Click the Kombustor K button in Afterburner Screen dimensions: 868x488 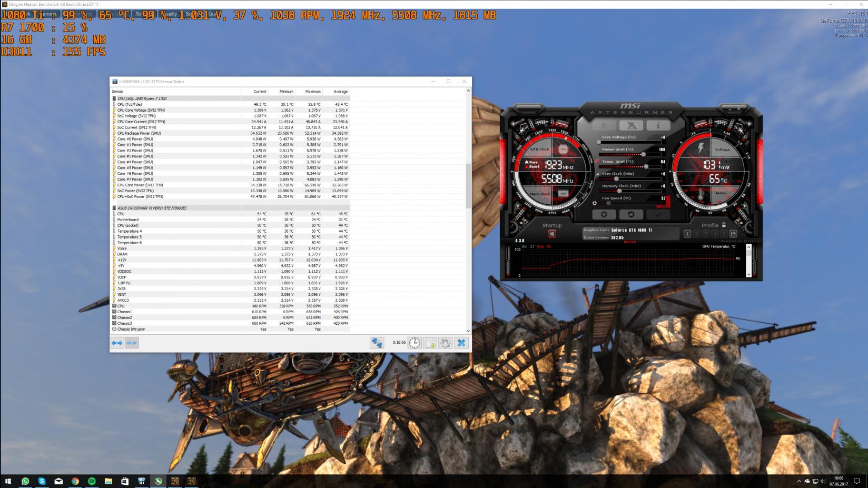click(604, 125)
